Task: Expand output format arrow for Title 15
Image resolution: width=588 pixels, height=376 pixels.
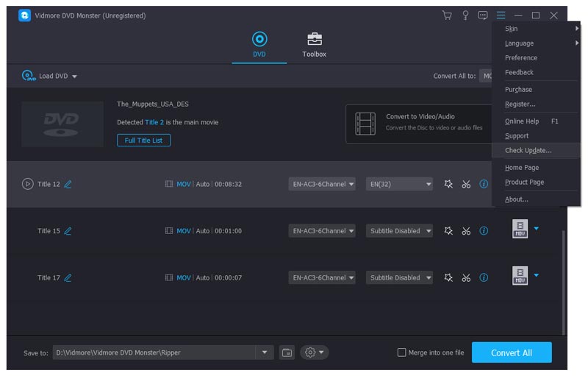Action: pos(537,228)
